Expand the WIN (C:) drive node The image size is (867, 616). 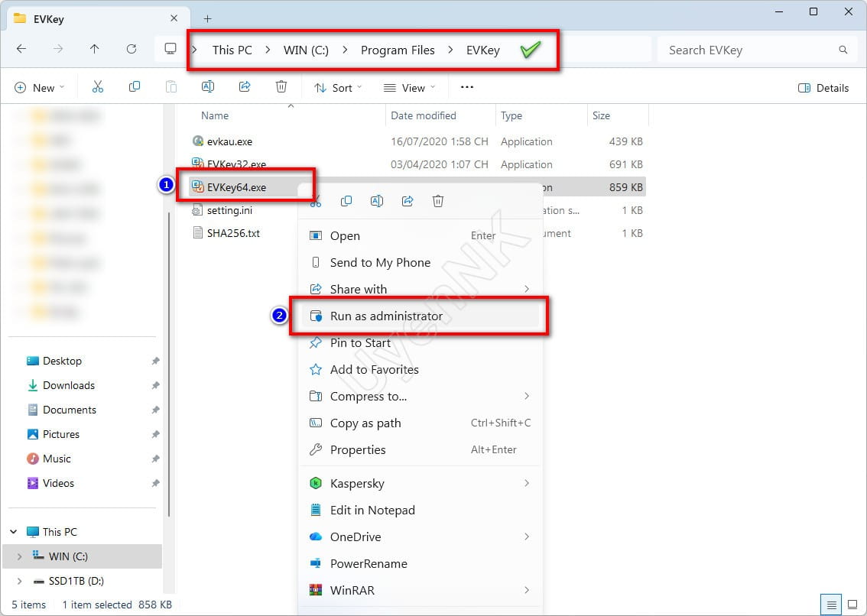(19, 556)
